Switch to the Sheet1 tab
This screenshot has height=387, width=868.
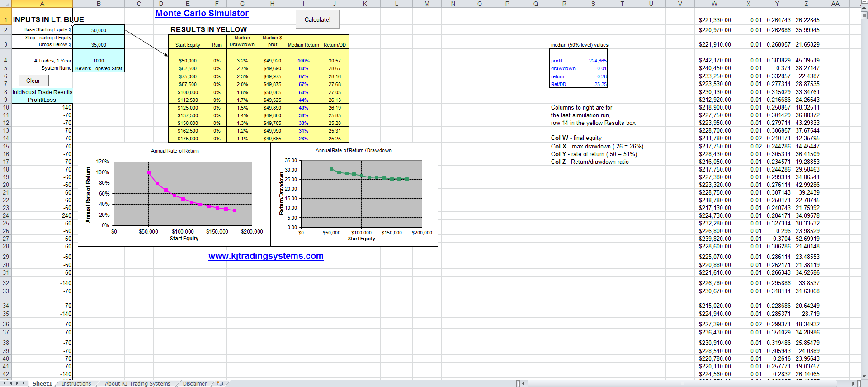pyautogui.click(x=42, y=383)
